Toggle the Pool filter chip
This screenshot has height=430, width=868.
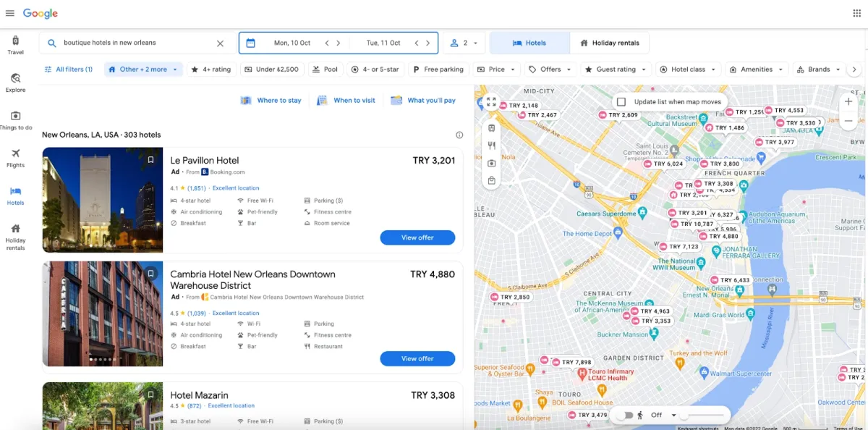click(x=325, y=69)
